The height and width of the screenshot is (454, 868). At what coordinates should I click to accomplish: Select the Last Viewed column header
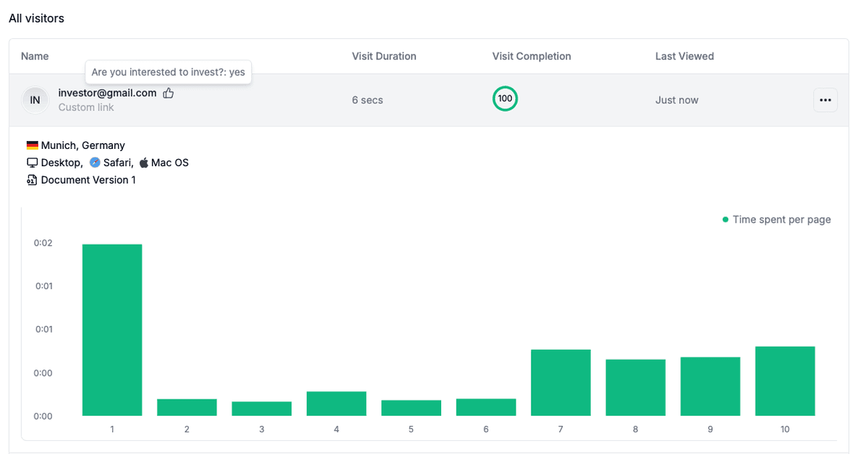684,56
